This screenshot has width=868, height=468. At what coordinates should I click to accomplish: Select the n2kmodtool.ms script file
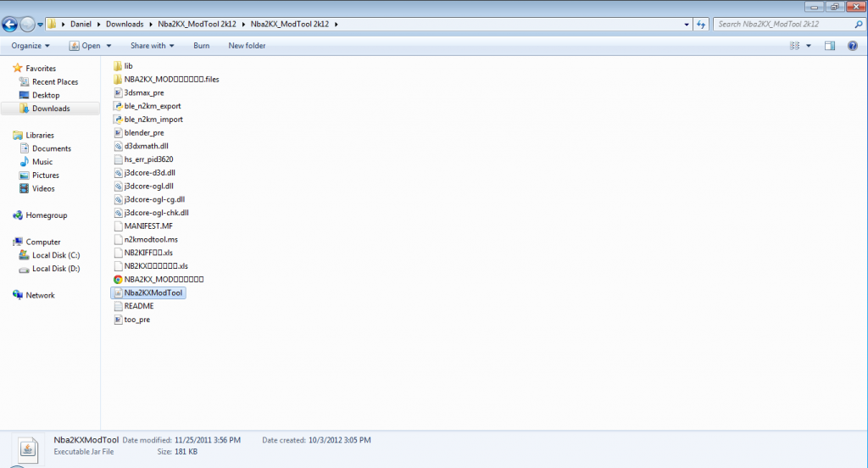(x=151, y=239)
